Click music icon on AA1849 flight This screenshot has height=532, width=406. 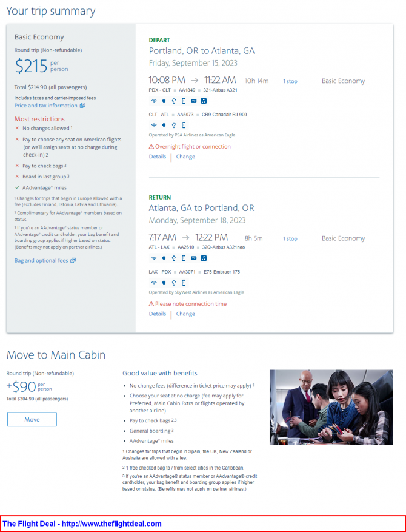(x=204, y=101)
